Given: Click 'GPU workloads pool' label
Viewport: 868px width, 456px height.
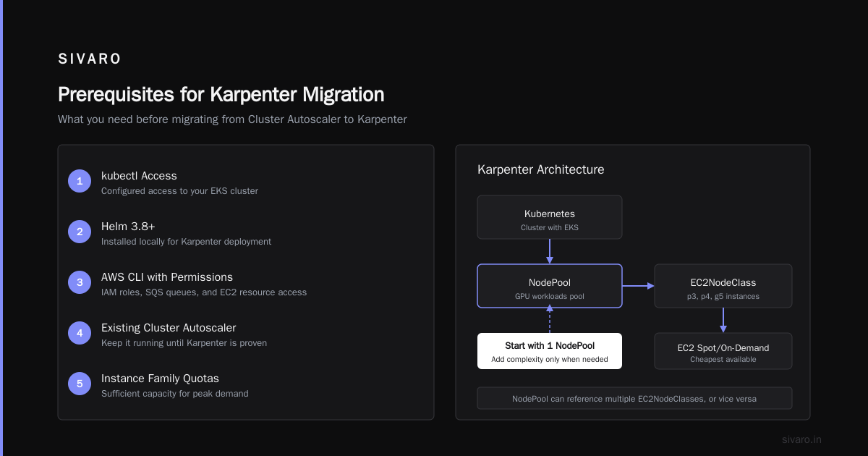Looking at the screenshot, I should click(x=550, y=297).
